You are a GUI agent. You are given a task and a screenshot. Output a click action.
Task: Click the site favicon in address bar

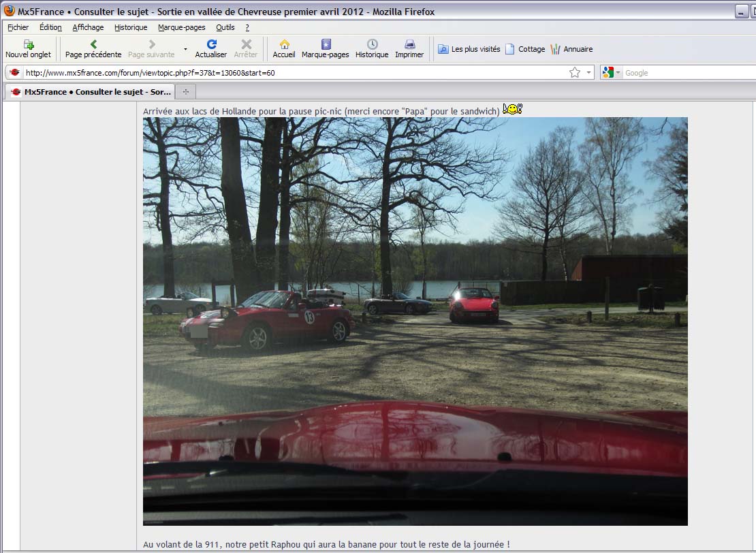tap(14, 72)
